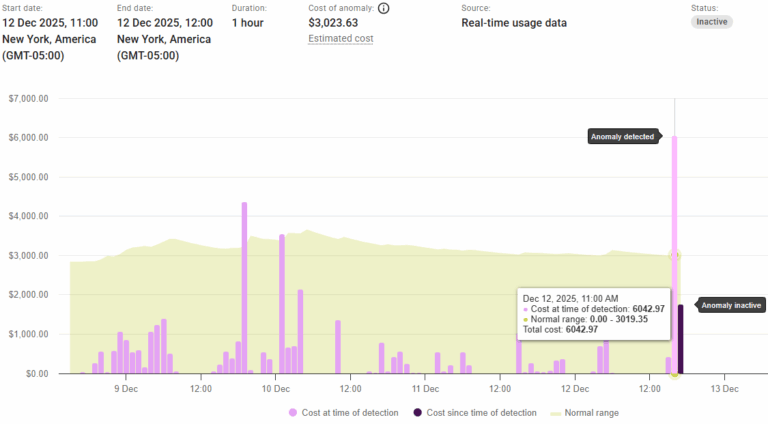Select the Anomaly inactive marker label
Viewport: 768px width, 424px height.
[731, 305]
